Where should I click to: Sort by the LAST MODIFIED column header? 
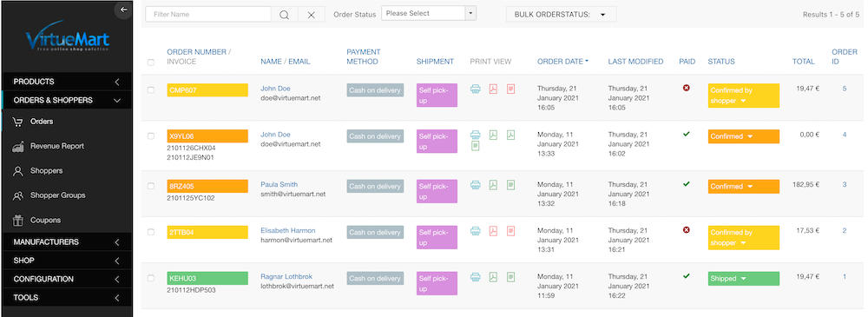(635, 62)
